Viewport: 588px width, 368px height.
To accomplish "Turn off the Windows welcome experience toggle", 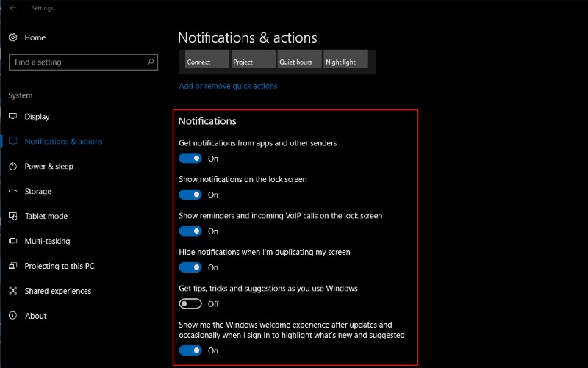I will coord(190,350).
